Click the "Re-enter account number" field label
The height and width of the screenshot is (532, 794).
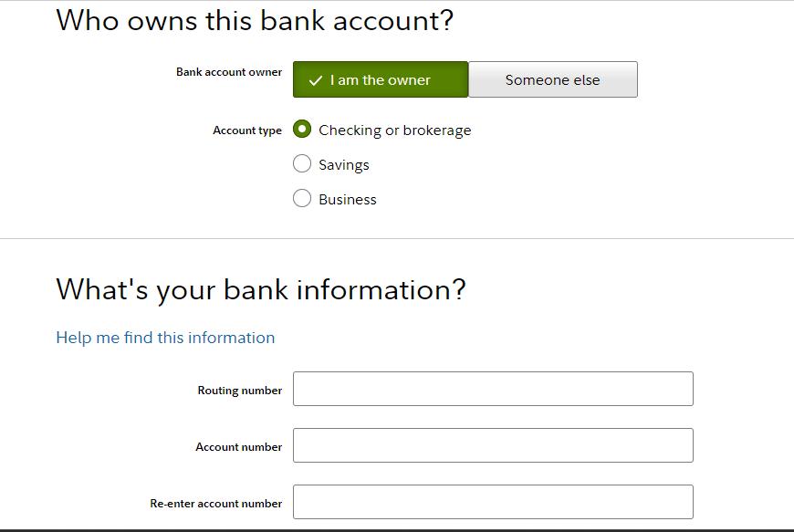coord(216,504)
